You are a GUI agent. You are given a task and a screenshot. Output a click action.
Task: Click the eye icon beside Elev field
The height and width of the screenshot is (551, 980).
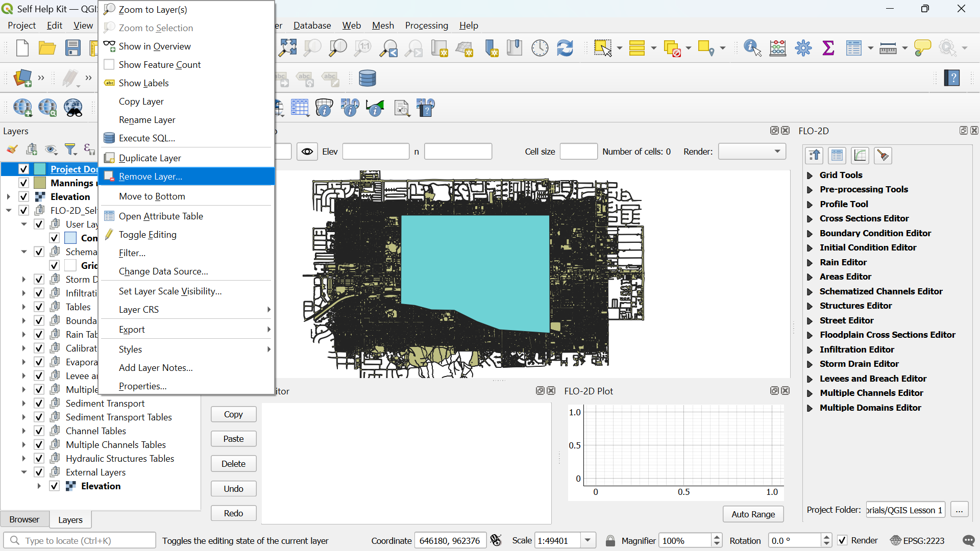pos(307,152)
